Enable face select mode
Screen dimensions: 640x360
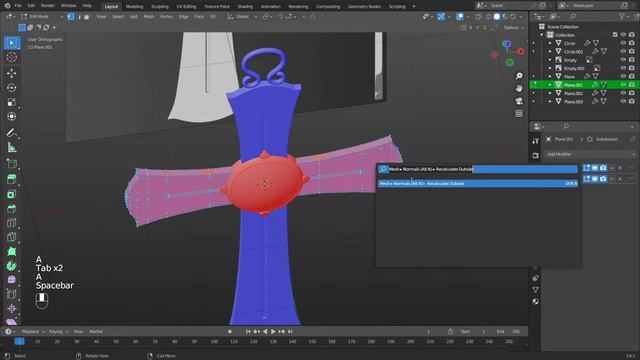point(87,17)
